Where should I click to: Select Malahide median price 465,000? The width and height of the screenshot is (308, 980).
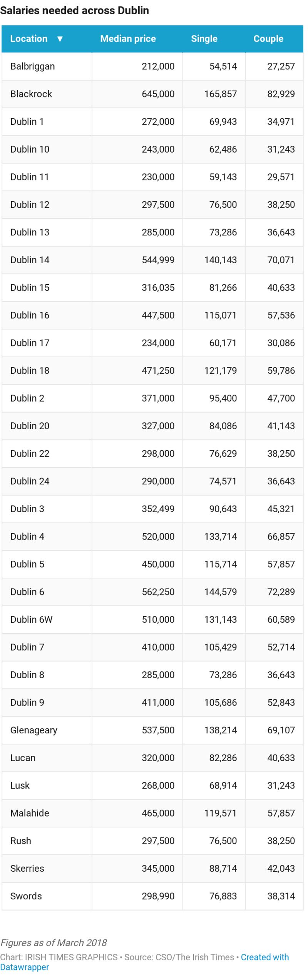(x=158, y=813)
